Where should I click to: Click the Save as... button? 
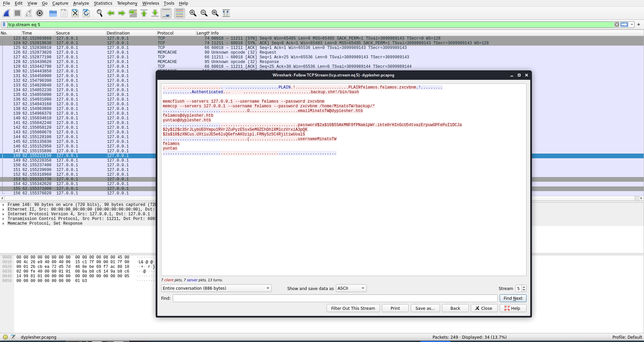pyautogui.click(x=425, y=308)
